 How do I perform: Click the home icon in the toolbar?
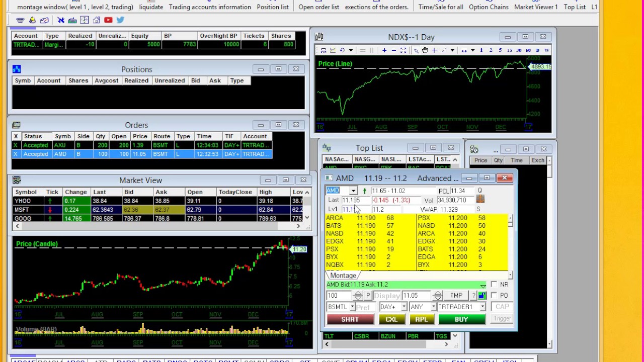[x=96, y=20]
